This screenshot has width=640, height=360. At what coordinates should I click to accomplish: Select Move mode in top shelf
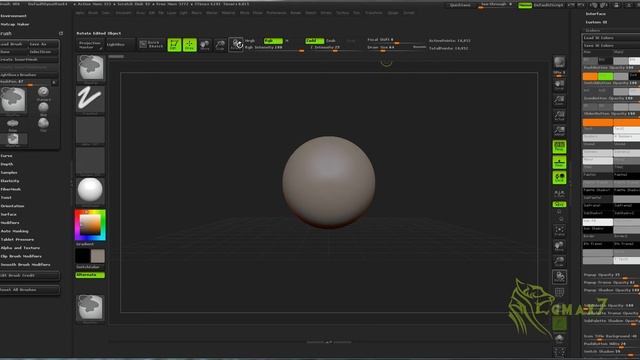[205, 44]
